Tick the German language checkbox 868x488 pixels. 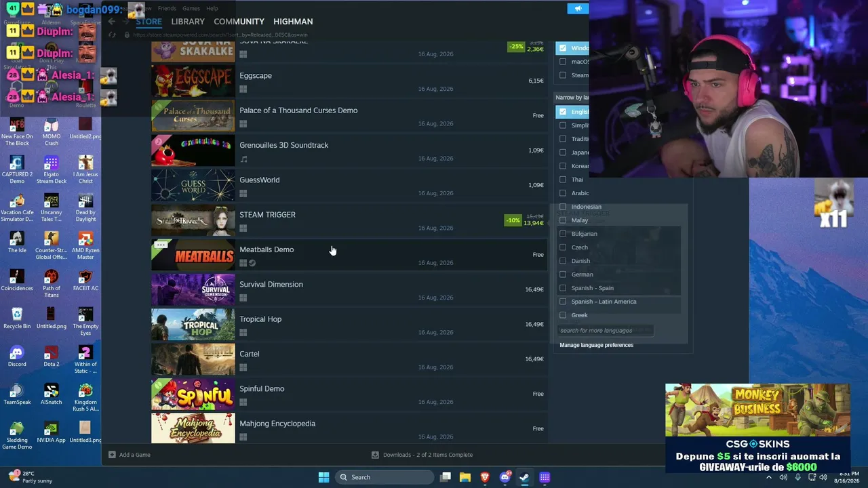click(563, 274)
